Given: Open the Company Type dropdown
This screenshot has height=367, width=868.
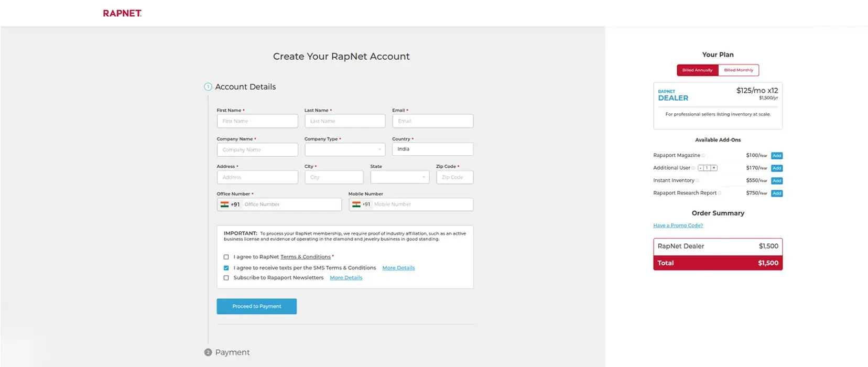Looking at the screenshot, I should 345,149.
